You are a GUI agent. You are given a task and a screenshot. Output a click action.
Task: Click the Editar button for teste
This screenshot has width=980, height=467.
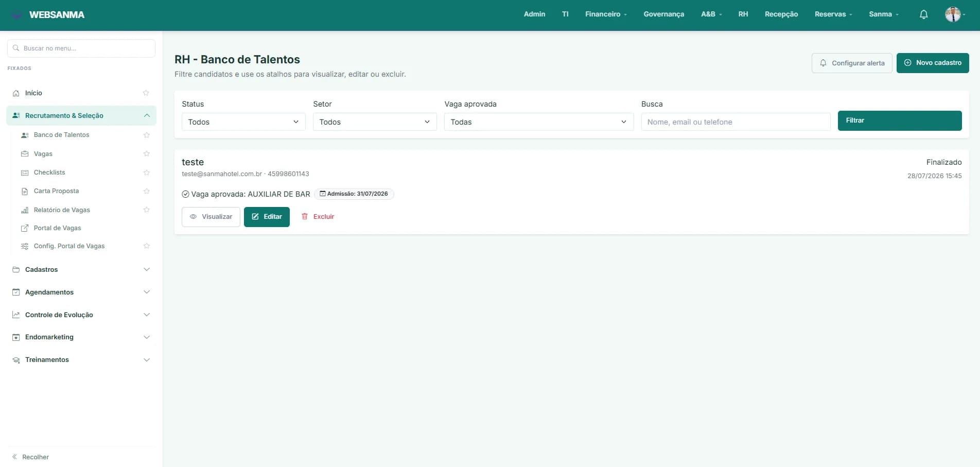click(267, 217)
